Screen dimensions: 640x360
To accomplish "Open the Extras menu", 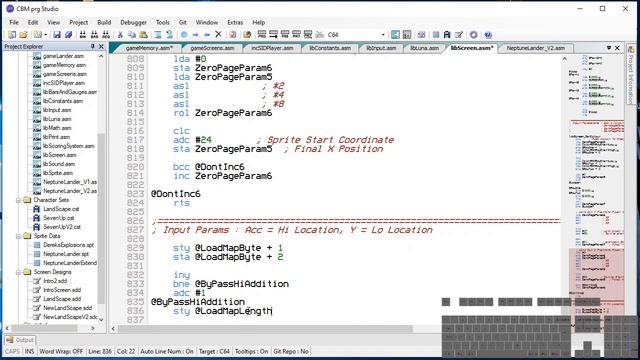I will 235,22.
